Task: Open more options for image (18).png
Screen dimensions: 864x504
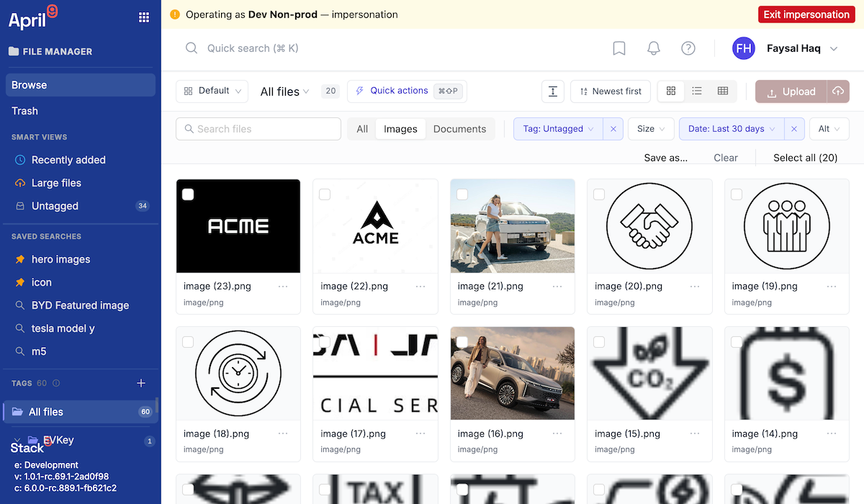Action: coord(283,434)
